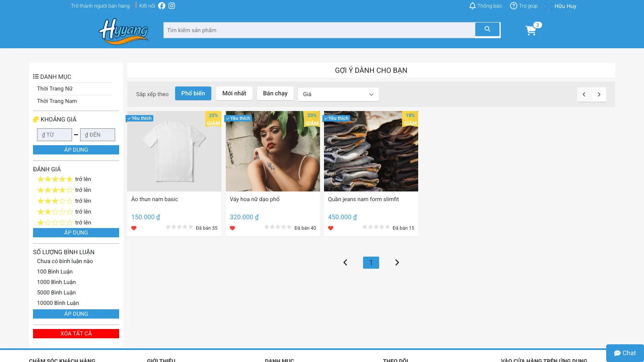Click the Hyyang logo
Image resolution: width=644 pixels, height=362 pixels.
(124, 31)
